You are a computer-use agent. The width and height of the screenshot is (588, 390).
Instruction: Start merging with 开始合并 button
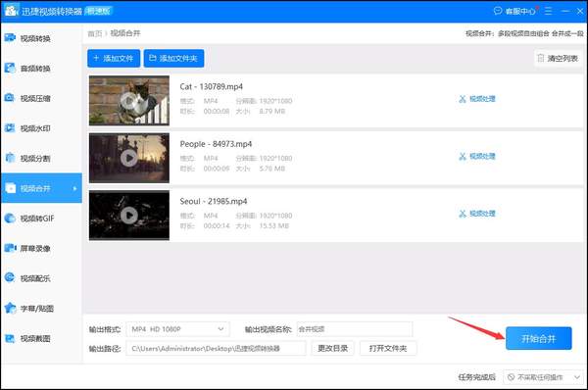pyautogui.click(x=538, y=339)
